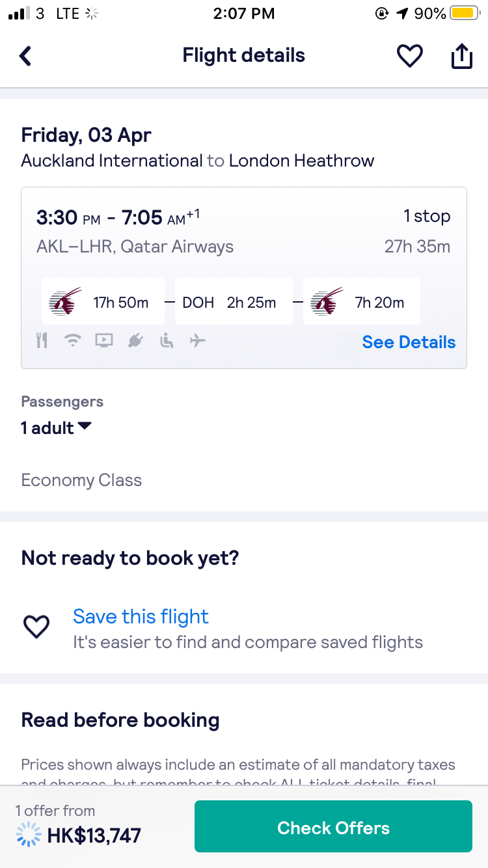Tap the Save this flight link
Image resolution: width=488 pixels, height=868 pixels.
[141, 616]
